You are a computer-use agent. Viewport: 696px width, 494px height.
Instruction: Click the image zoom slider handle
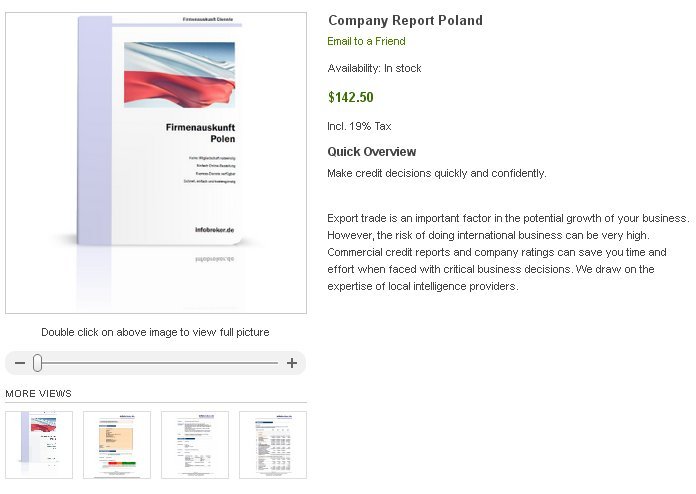pos(37,363)
